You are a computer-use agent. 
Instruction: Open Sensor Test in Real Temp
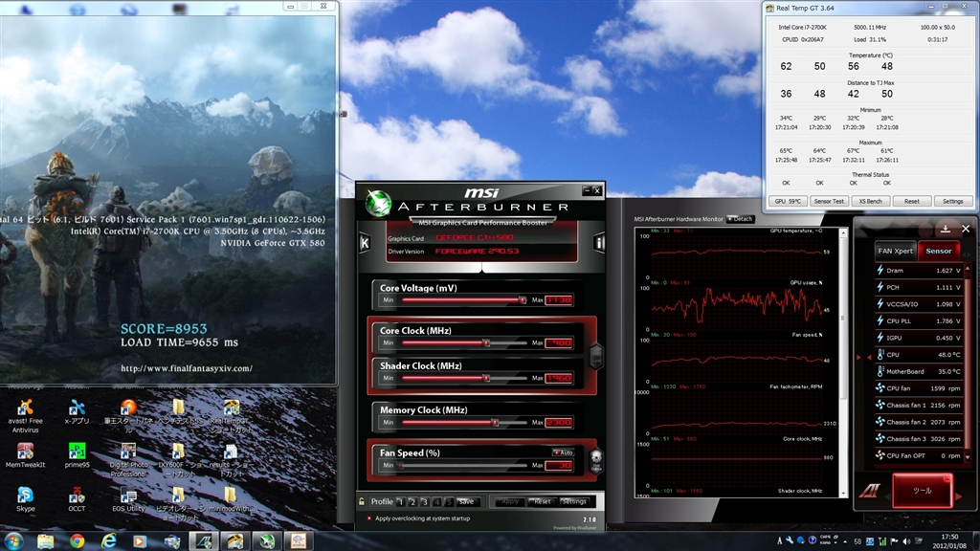point(829,201)
